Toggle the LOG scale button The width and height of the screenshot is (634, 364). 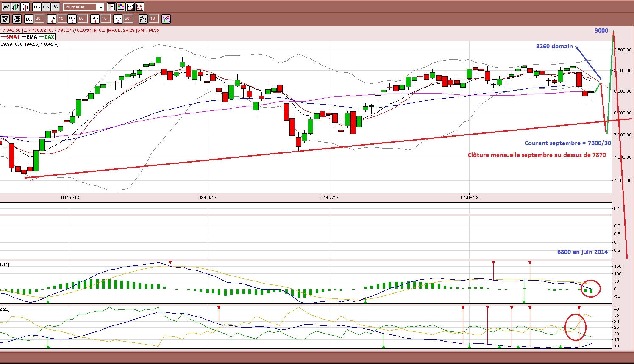37,7
